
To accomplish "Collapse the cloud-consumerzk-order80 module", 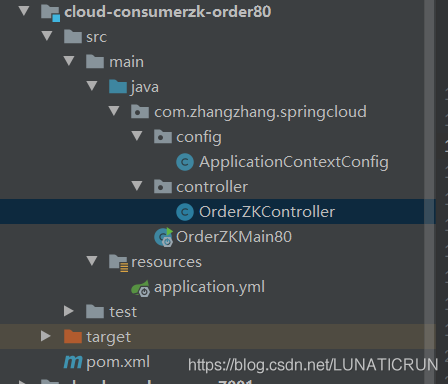I will 24,11.
